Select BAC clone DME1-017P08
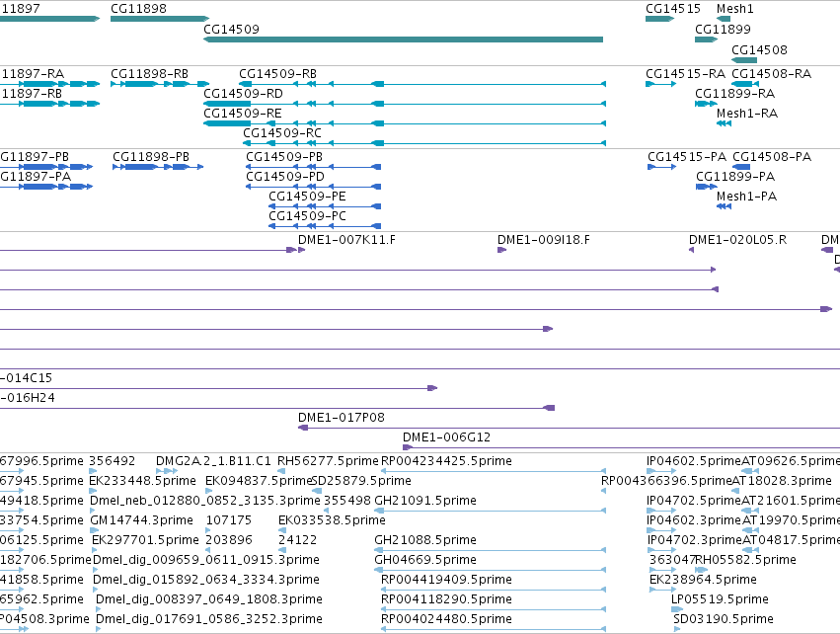The height and width of the screenshot is (634, 840). point(569,428)
